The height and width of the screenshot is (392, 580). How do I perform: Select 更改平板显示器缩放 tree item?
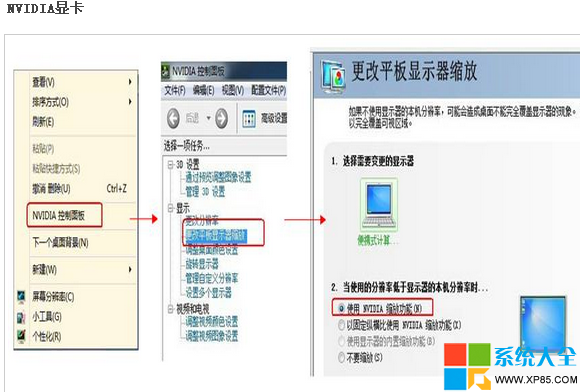(x=216, y=236)
